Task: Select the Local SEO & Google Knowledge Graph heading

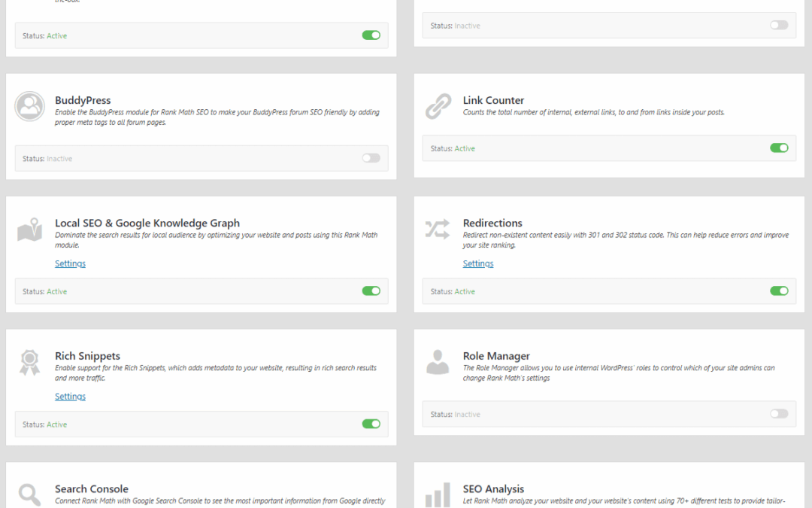Action: click(147, 223)
